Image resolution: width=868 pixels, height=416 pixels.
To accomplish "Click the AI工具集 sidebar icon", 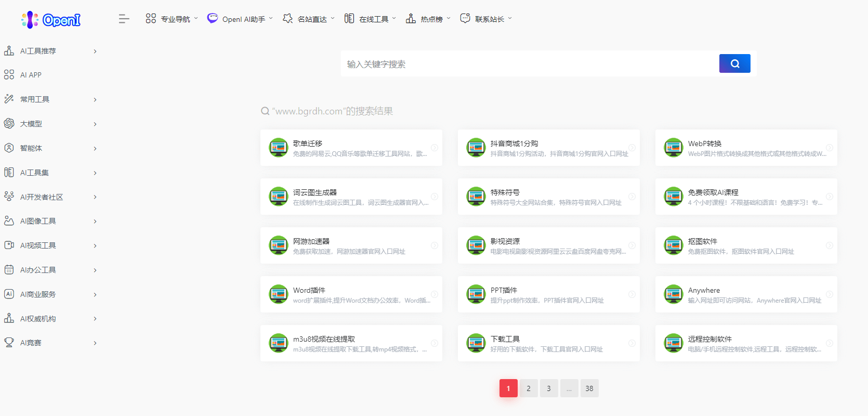I will pos(9,172).
